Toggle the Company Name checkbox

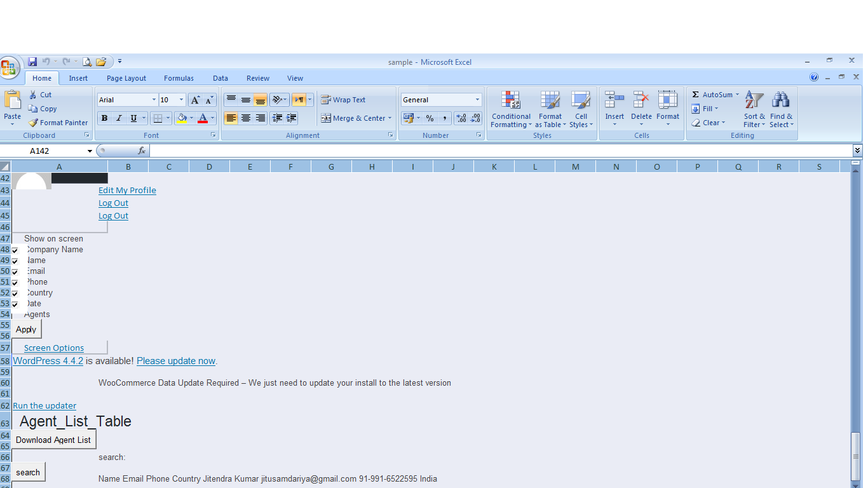click(15, 250)
